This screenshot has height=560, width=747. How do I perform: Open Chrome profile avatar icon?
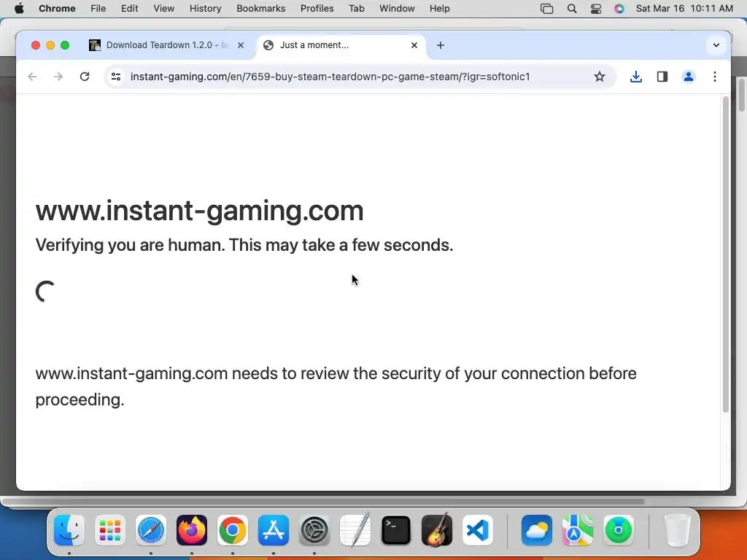click(x=689, y=77)
